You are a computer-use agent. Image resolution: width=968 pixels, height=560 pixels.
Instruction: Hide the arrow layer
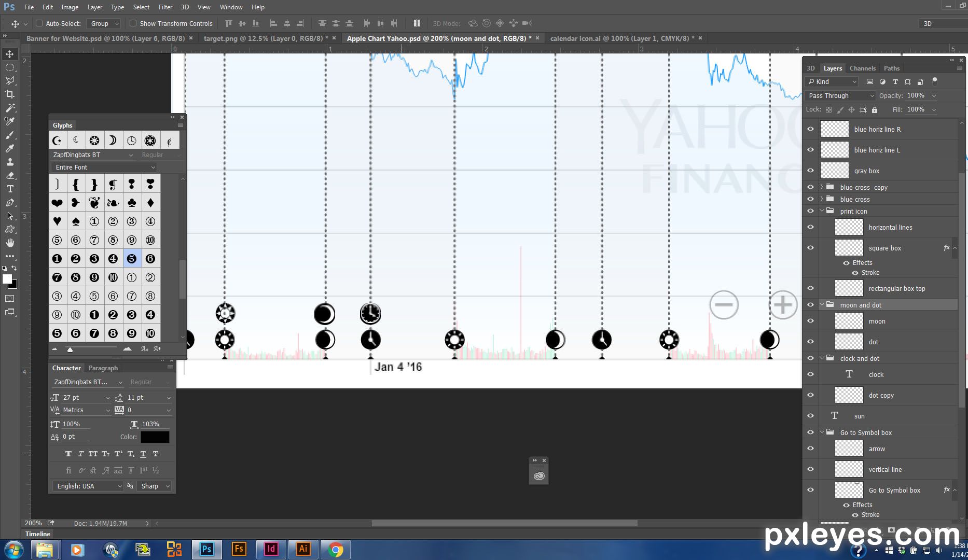[810, 449]
